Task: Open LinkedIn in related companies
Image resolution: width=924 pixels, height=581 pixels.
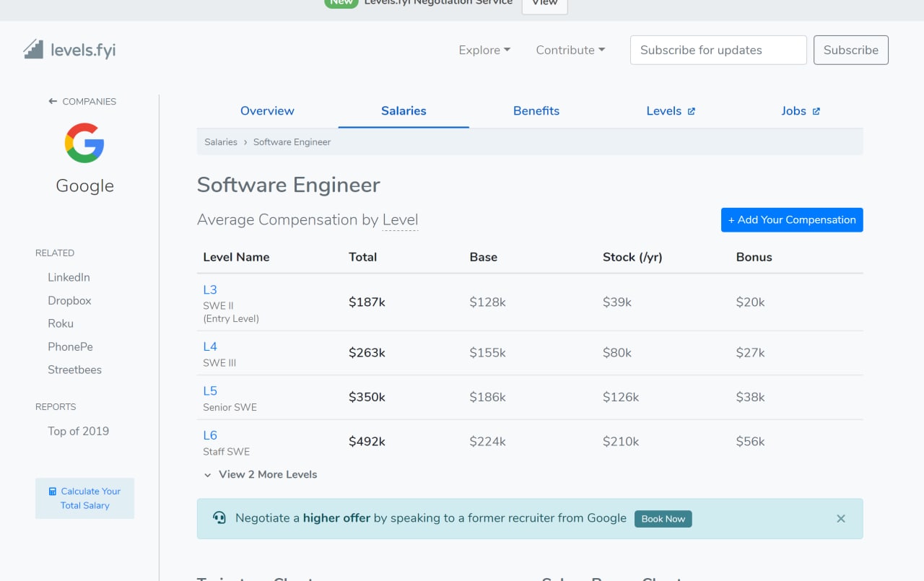Action: point(69,277)
